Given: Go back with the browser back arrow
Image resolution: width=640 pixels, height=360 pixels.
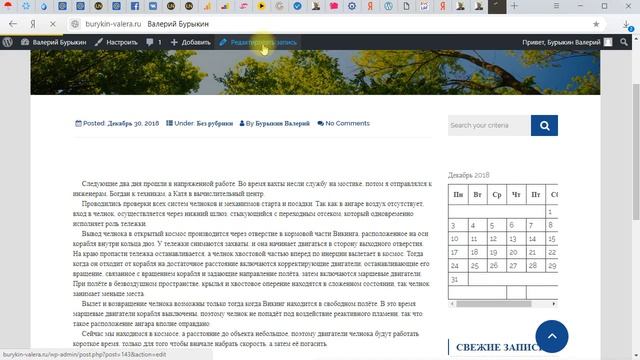Looking at the screenshot, I should (x=13, y=24).
